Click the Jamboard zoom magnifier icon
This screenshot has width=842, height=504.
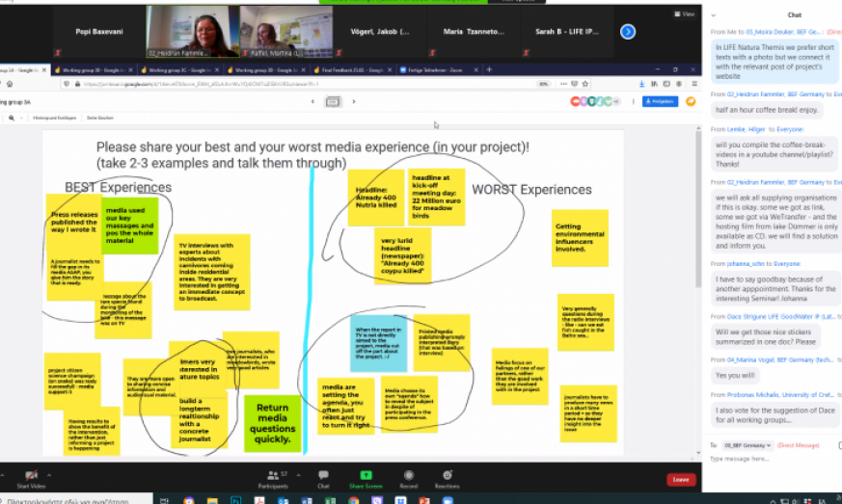pyautogui.click(x=12, y=119)
